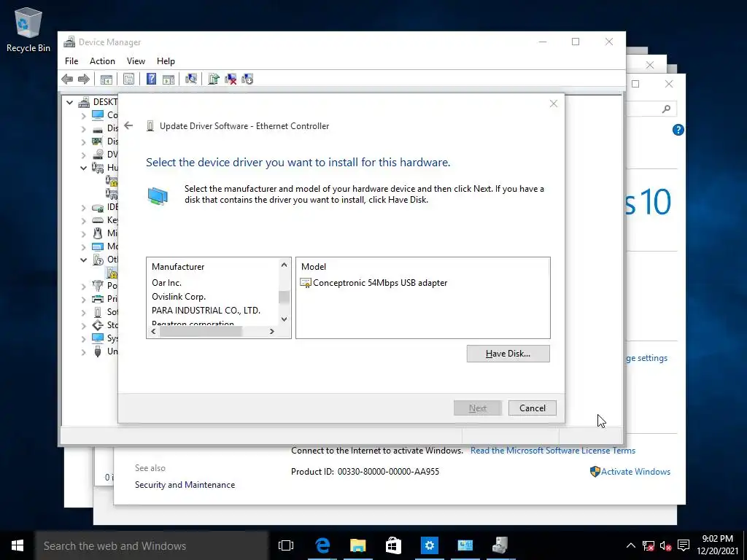Screen dimensions: 747x560
Task: Open the Settings gear on the taskbar
Action: tap(429, 545)
